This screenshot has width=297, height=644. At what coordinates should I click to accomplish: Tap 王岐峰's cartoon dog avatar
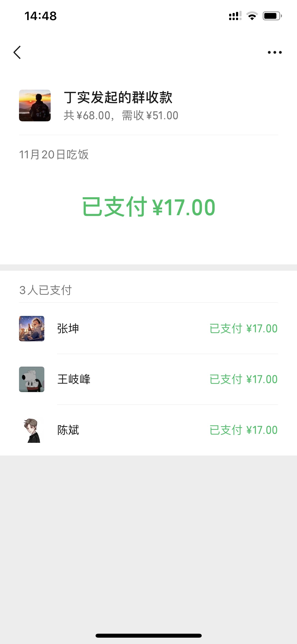(x=32, y=379)
